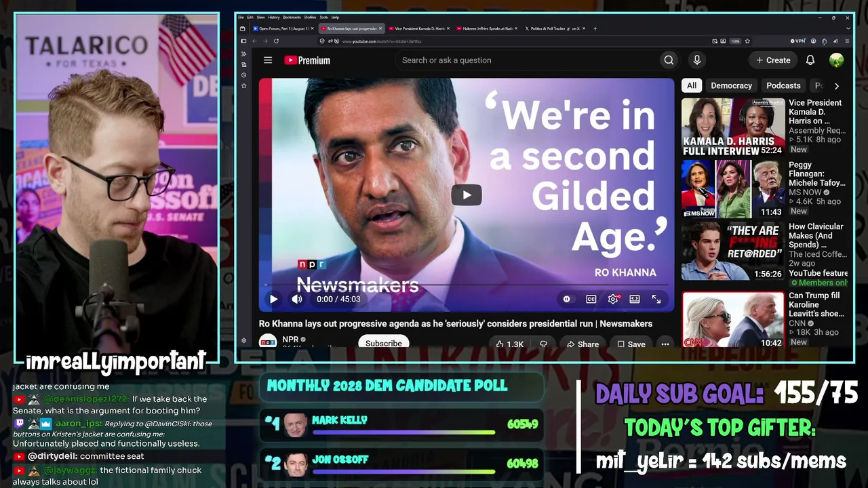This screenshot has width=868, height=488.
Task: Open more actions menu below the video
Action: [665, 344]
